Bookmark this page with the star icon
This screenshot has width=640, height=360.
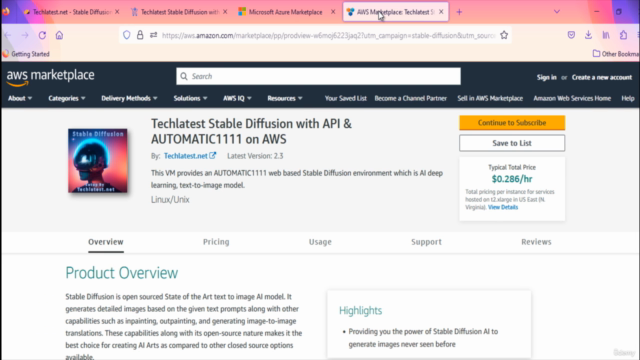504,35
